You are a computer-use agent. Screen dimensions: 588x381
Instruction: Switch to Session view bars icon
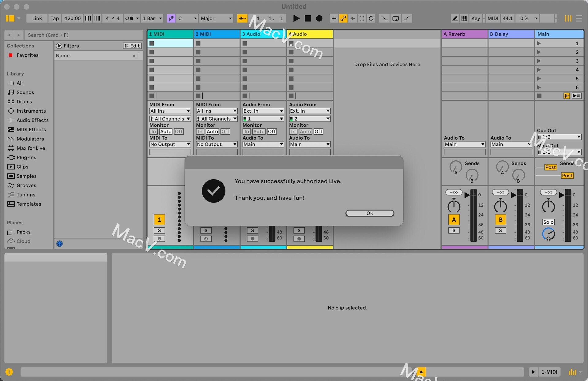[568, 18]
